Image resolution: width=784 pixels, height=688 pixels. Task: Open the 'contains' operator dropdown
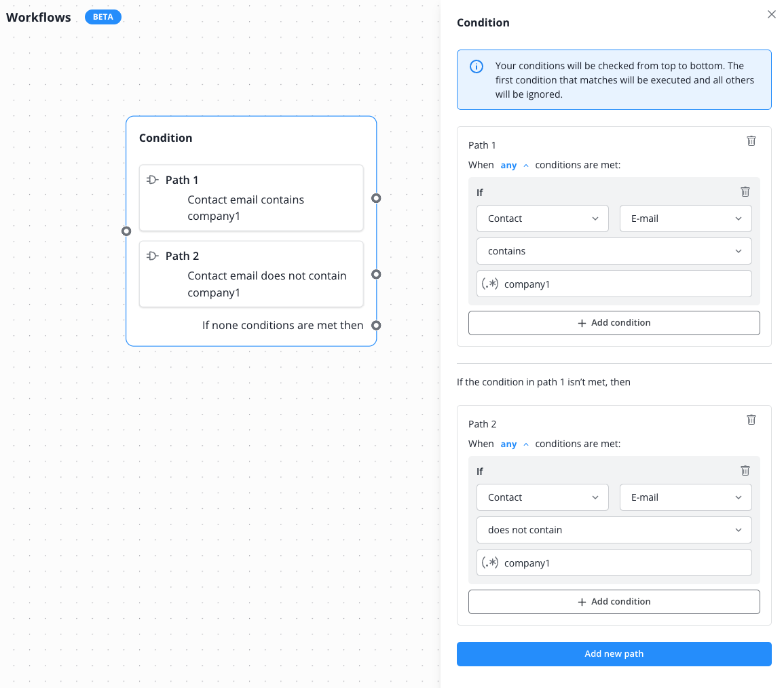tap(614, 251)
